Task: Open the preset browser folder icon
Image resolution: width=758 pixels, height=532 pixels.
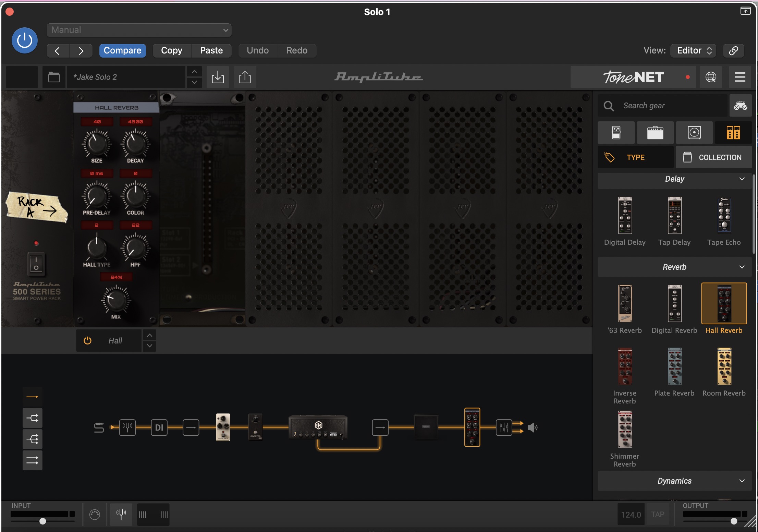Action: coord(54,77)
